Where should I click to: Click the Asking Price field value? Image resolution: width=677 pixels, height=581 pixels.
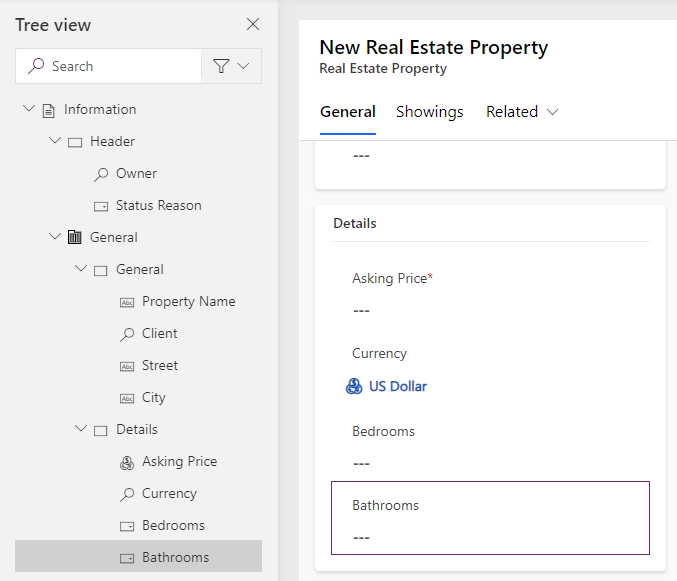[362, 310]
